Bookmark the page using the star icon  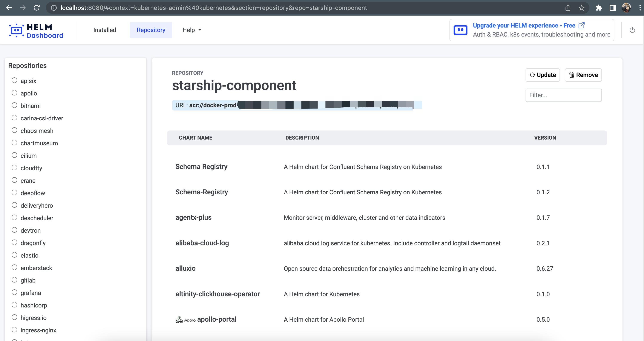pyautogui.click(x=582, y=8)
